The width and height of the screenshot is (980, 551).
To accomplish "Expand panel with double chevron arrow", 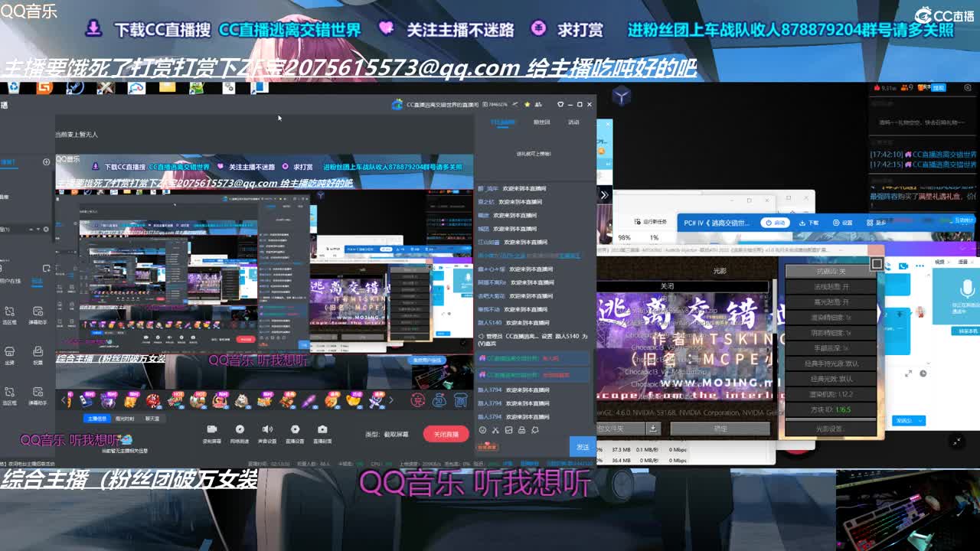I will (x=603, y=195).
